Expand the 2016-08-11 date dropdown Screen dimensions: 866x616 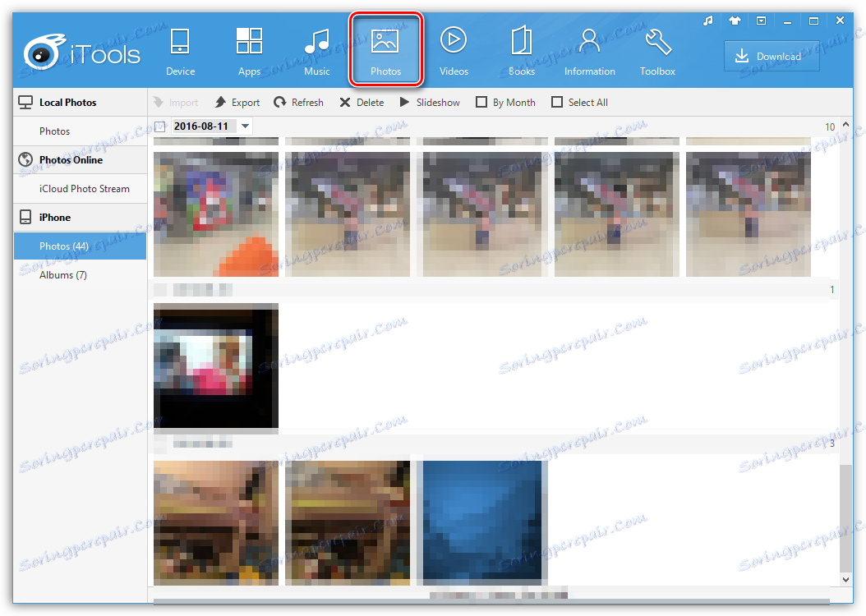[245, 126]
